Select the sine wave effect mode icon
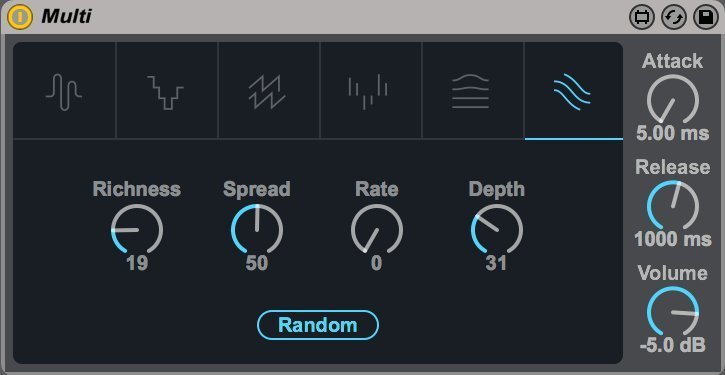Screen dimensions: 725x375 [x=64, y=92]
